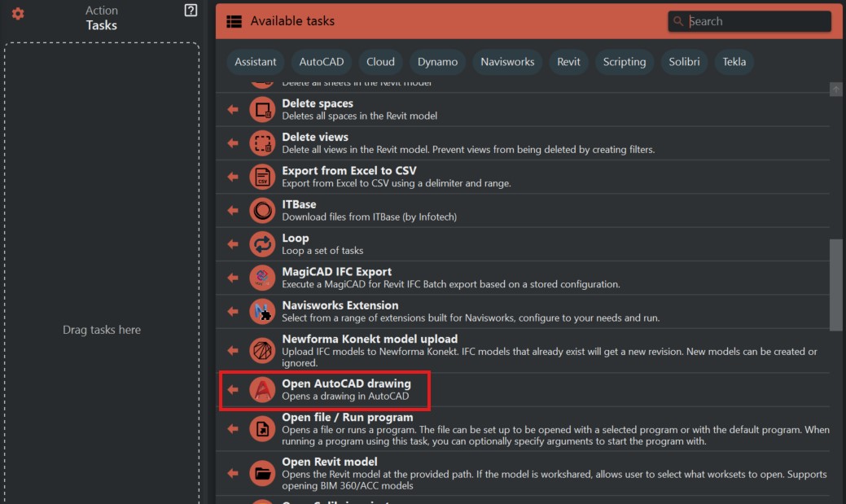Click the Loop task icon
Image resolution: width=846 pixels, height=504 pixels.
(262, 244)
